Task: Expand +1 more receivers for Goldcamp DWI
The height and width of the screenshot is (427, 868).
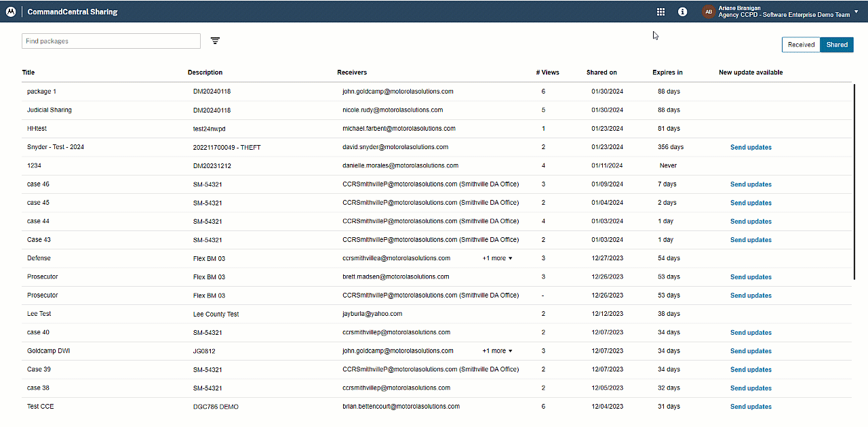Action: click(x=497, y=351)
